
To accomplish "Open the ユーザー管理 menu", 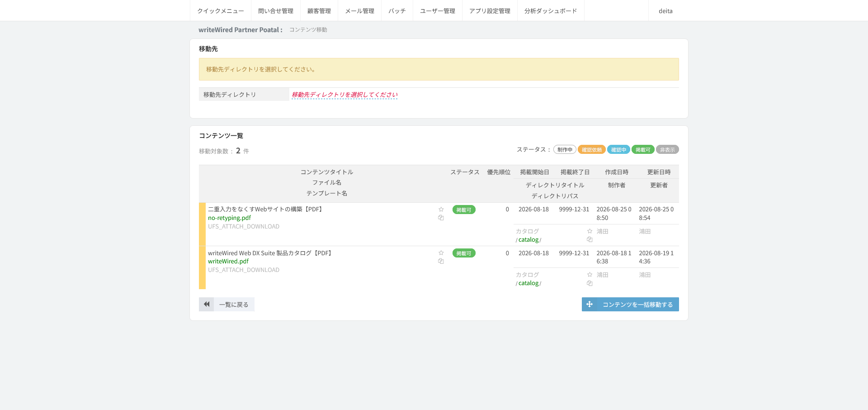I will coord(438,11).
